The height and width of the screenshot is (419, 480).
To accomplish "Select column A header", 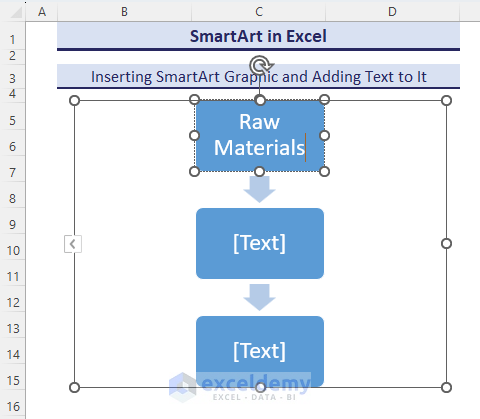I will pyautogui.click(x=42, y=12).
